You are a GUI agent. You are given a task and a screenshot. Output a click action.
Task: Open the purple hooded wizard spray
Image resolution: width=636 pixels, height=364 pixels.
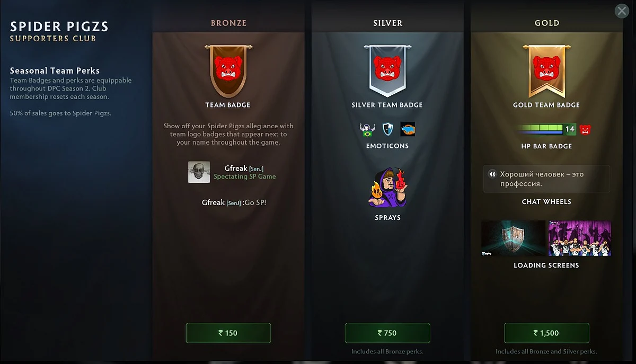387,188
